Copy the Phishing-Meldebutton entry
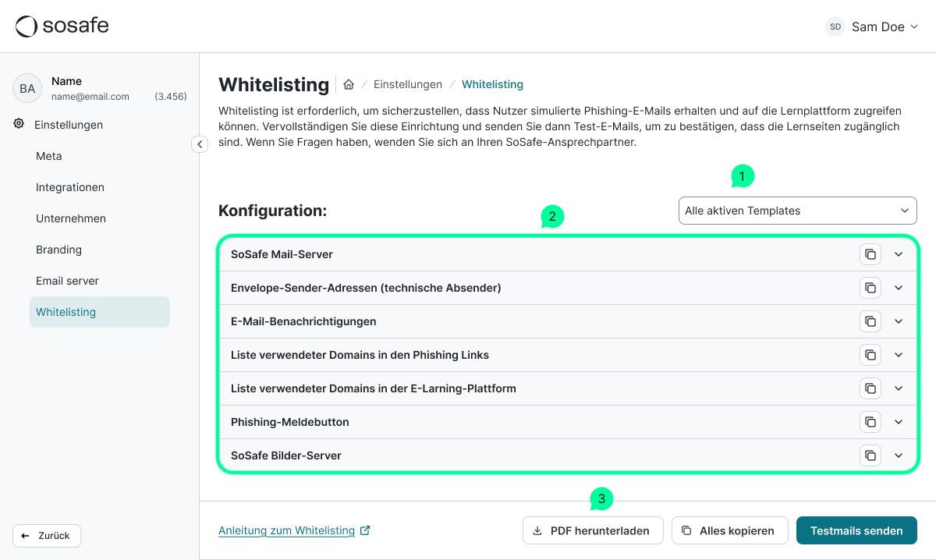The width and height of the screenshot is (936, 560). pyautogui.click(x=870, y=421)
